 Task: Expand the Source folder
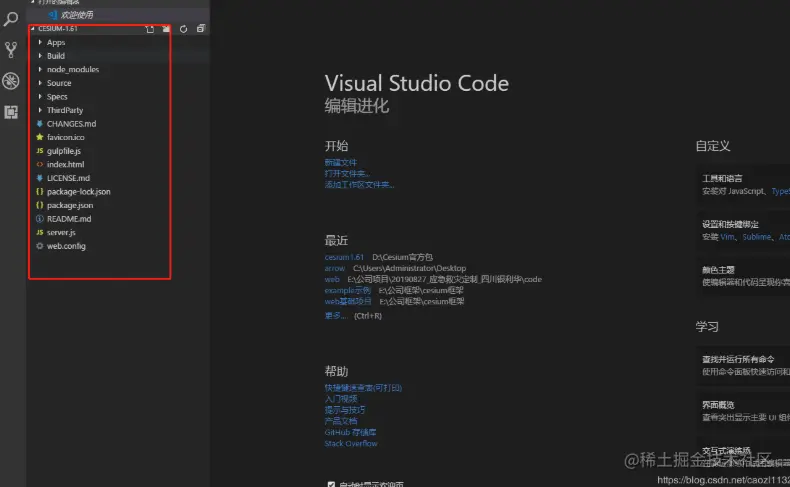click(59, 83)
